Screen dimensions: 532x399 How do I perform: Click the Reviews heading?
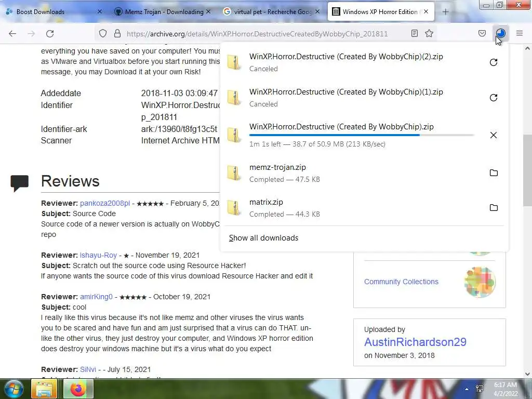70,181
